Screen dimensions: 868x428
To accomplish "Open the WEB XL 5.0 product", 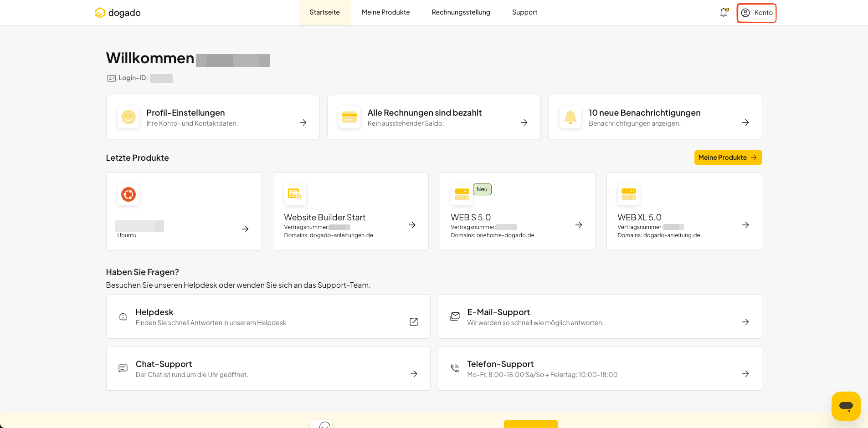I will [x=639, y=217].
